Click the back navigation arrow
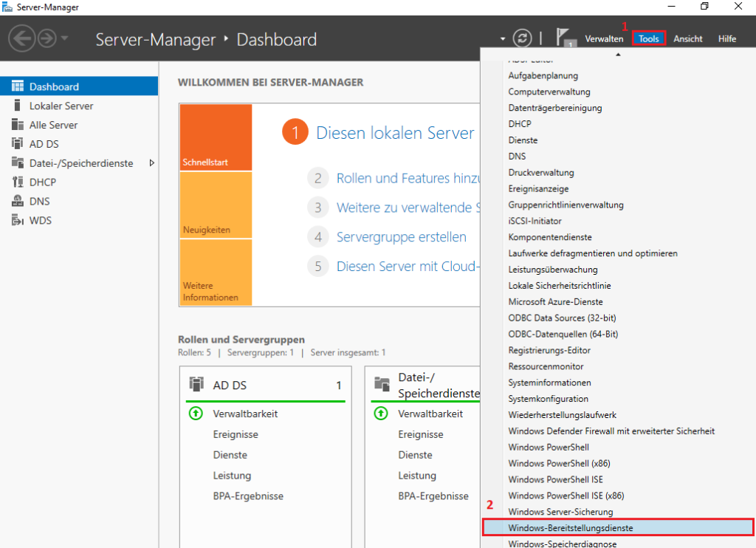 [x=21, y=38]
